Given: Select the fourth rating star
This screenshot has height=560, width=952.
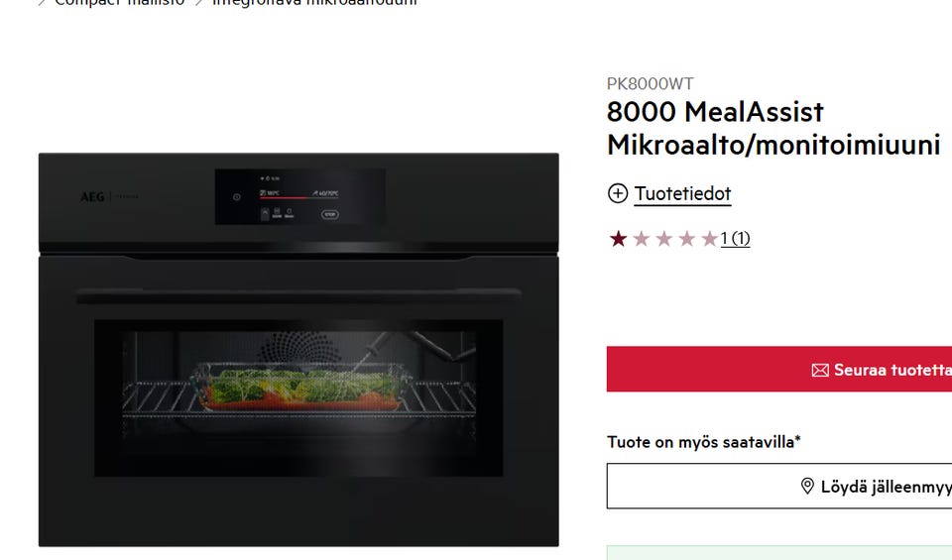Looking at the screenshot, I should coord(686,239).
